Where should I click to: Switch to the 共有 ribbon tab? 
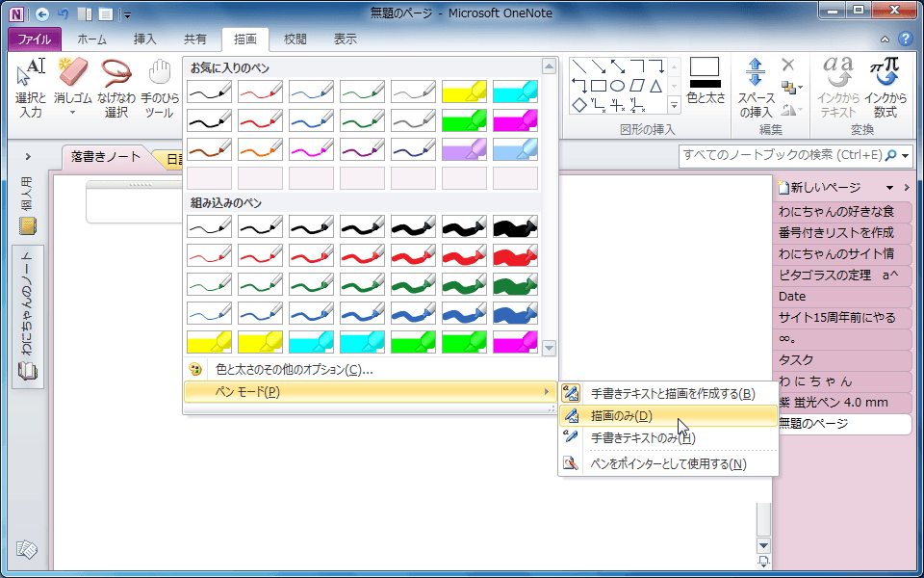tap(195, 39)
